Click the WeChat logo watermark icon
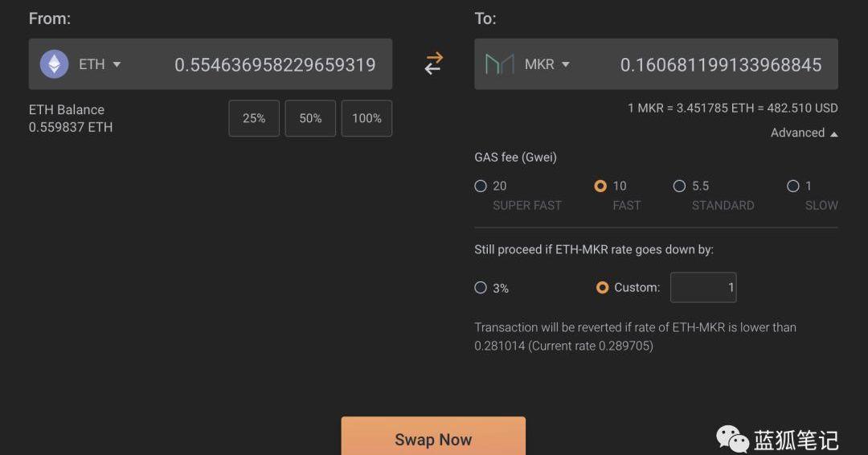The height and width of the screenshot is (455, 868). (732, 439)
